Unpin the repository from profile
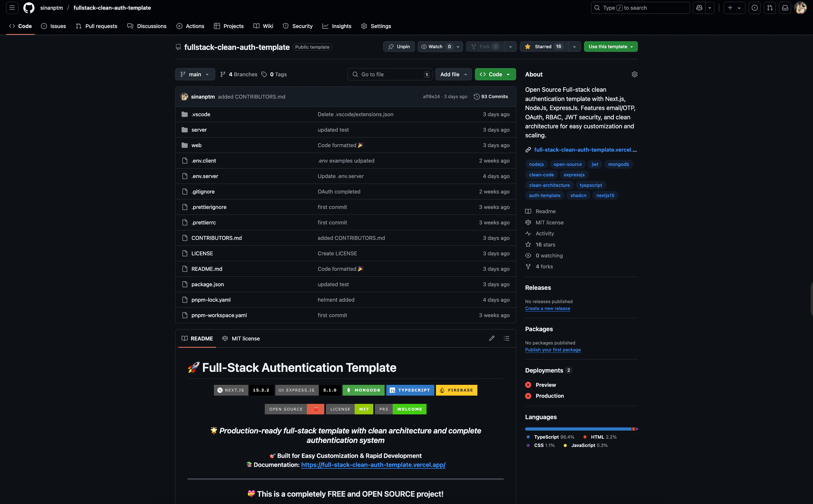 point(399,47)
